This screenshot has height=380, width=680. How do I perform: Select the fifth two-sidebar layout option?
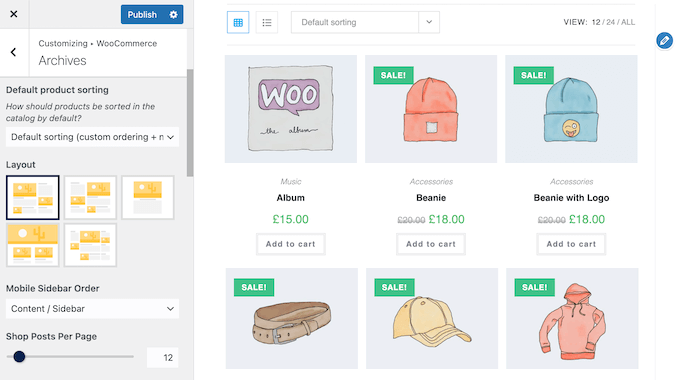(90, 245)
